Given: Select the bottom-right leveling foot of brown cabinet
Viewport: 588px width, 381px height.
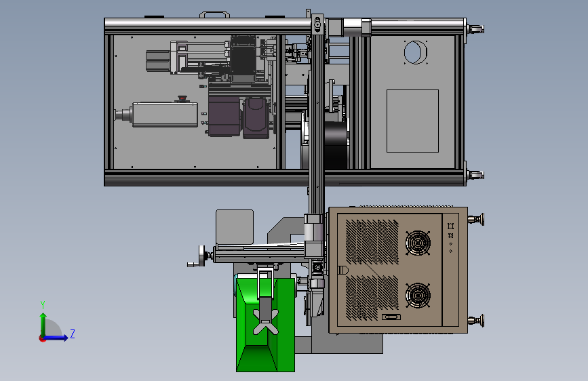Looking at the screenshot, I should [476, 321].
